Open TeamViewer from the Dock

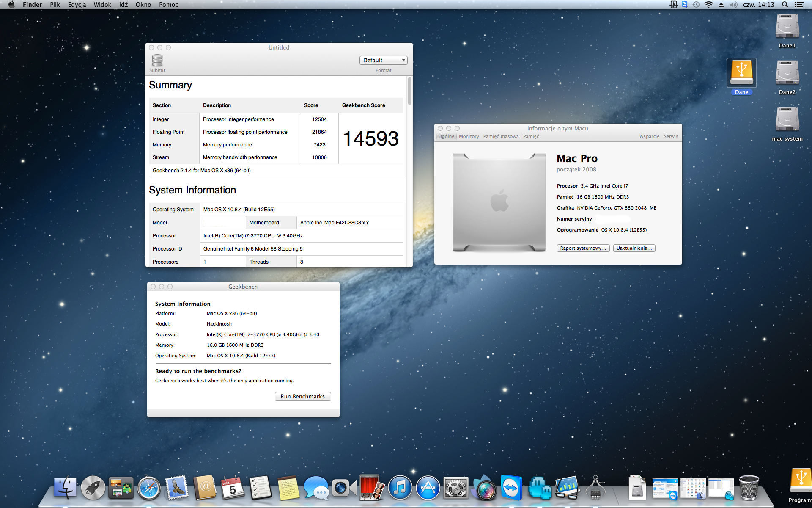point(511,487)
